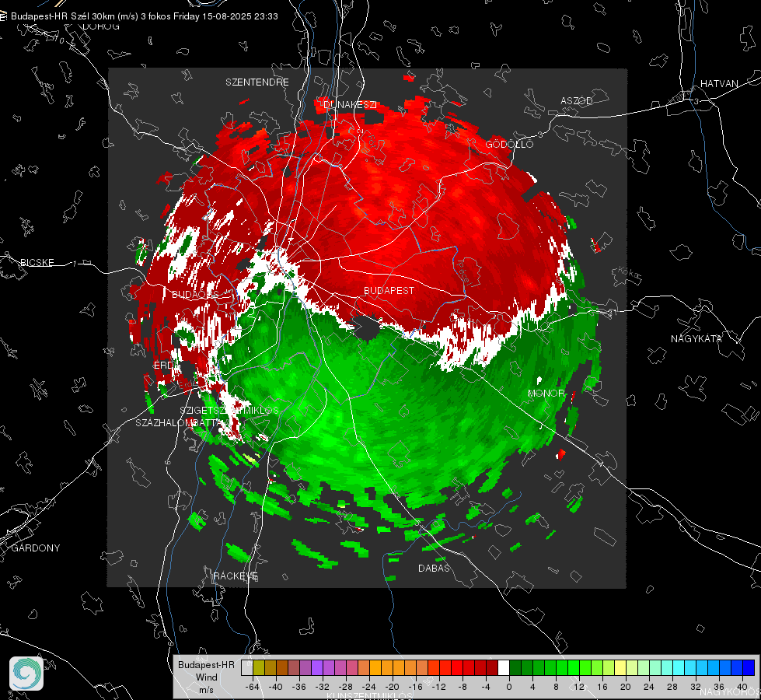Click the -24 legend value

click(368, 688)
